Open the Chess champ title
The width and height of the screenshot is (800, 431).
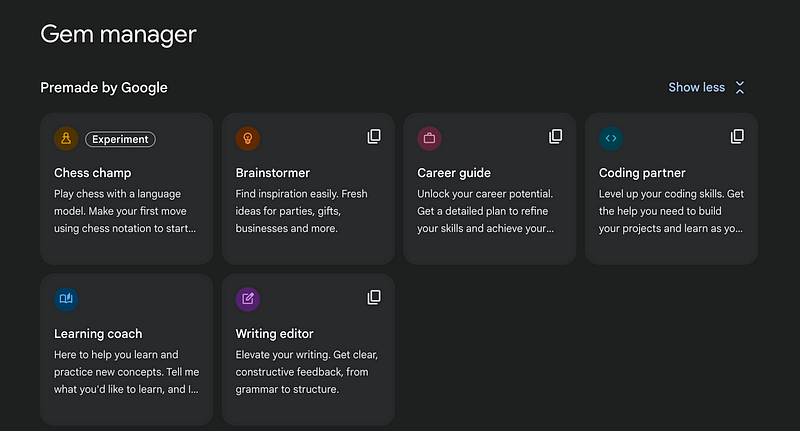[x=92, y=173]
